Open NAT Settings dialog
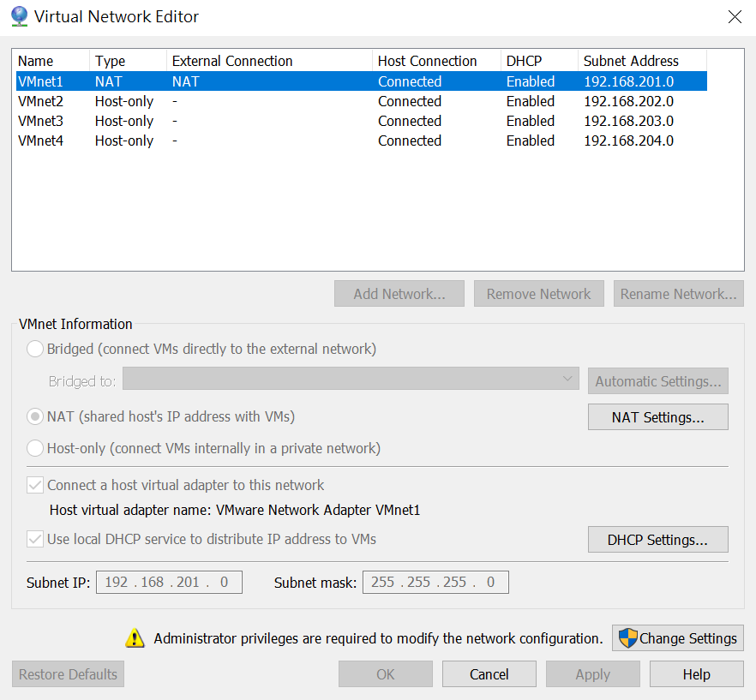The height and width of the screenshot is (700, 756). coord(657,417)
